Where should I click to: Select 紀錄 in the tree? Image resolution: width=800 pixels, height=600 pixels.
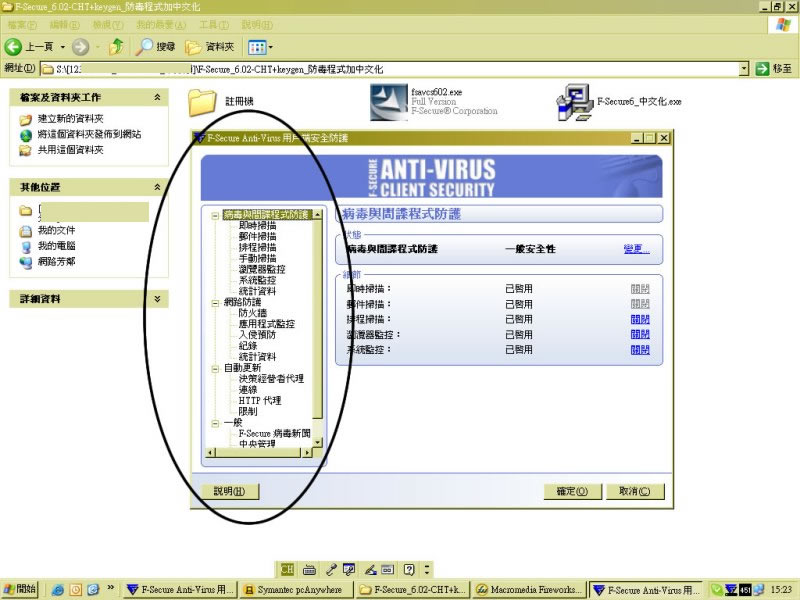pos(248,346)
